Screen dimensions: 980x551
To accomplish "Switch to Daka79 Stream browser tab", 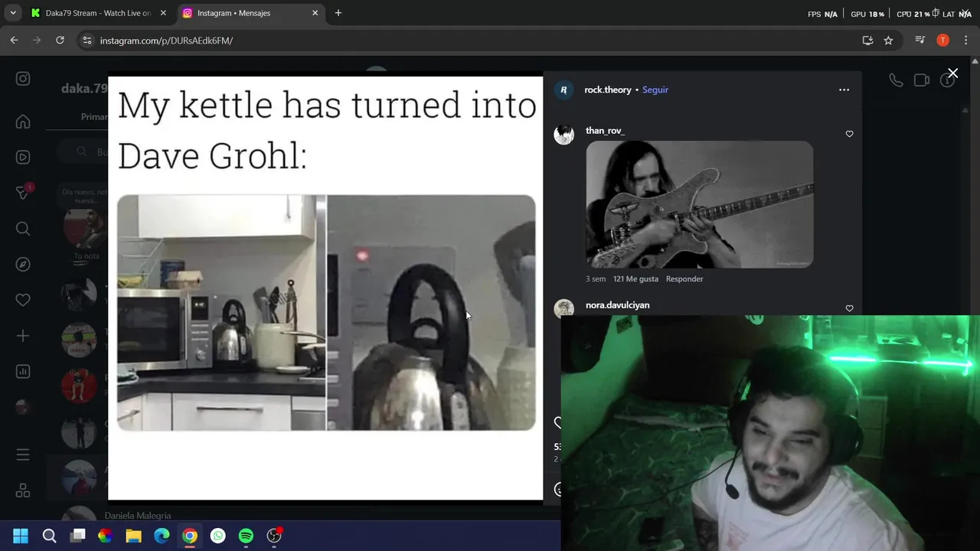I will [x=99, y=13].
